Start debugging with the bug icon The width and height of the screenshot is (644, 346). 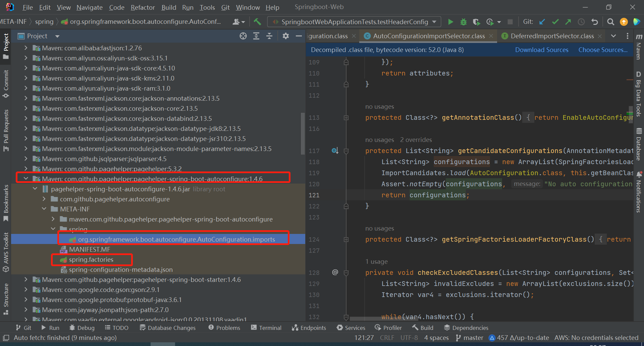point(463,22)
